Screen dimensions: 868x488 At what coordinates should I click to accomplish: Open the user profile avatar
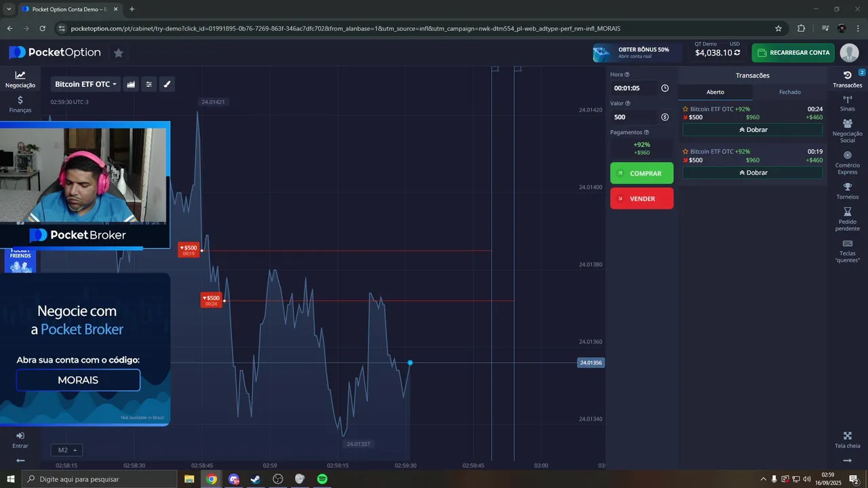tap(849, 53)
